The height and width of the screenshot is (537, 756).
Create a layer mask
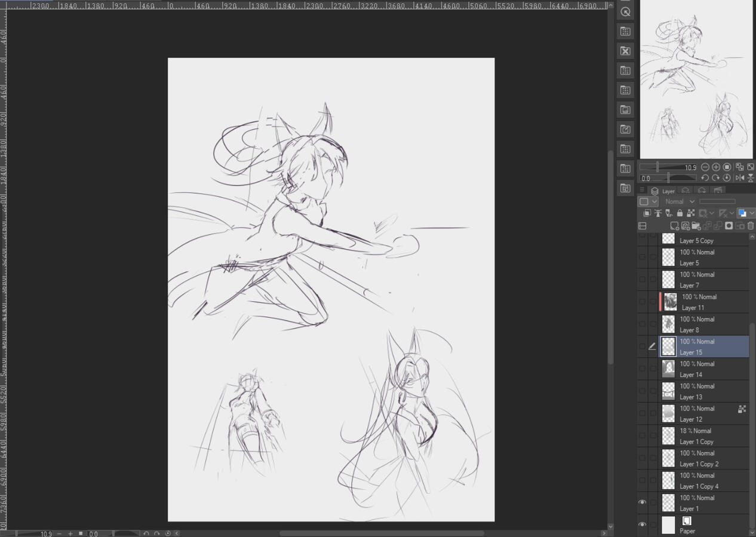pos(728,225)
